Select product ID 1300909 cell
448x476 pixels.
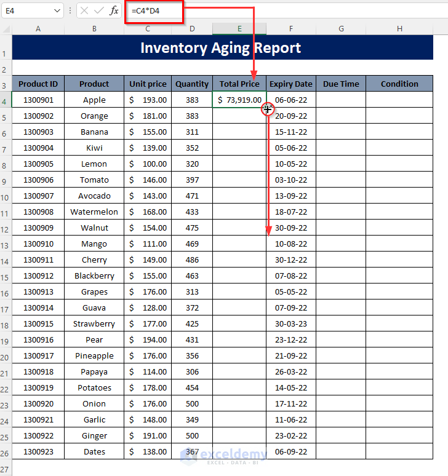click(x=38, y=228)
